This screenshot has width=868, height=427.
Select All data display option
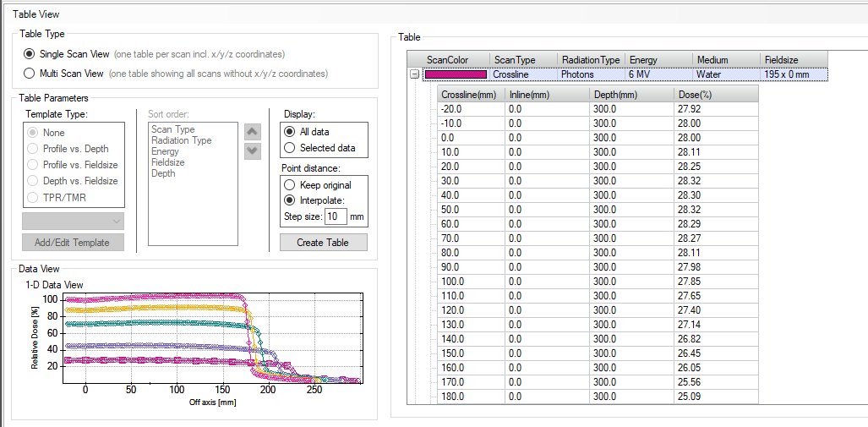291,132
